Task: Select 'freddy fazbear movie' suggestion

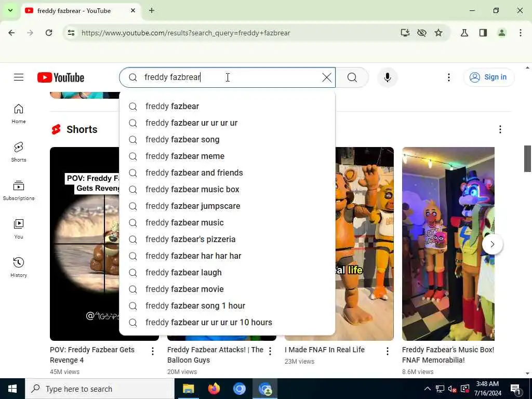Action: click(228, 289)
